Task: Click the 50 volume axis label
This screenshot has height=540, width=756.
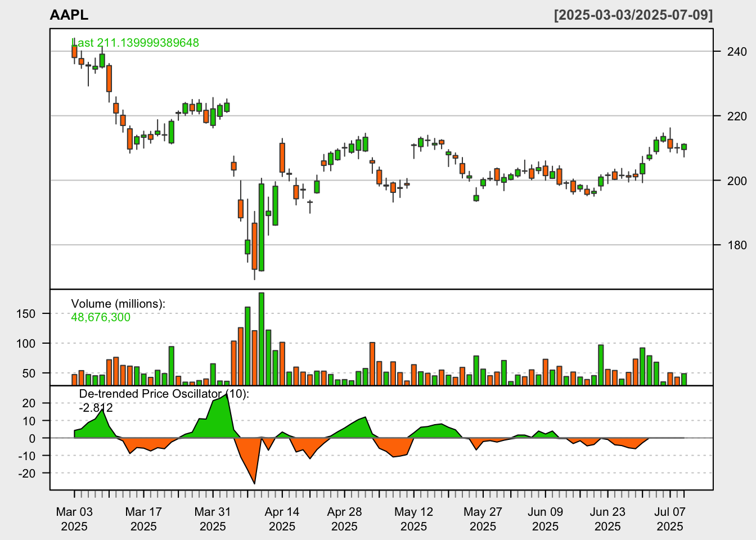Action: tap(29, 373)
